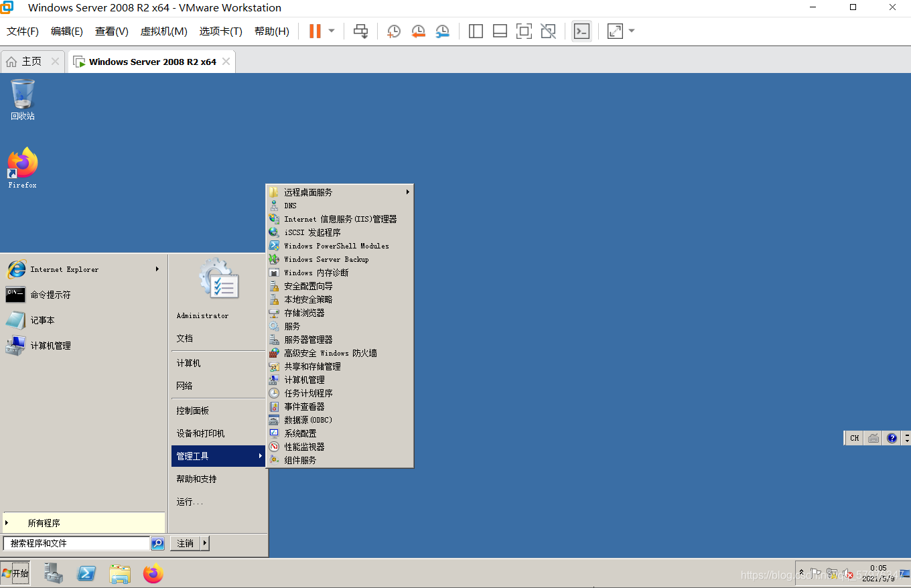Open the 帮助(H) menu

tap(271, 31)
